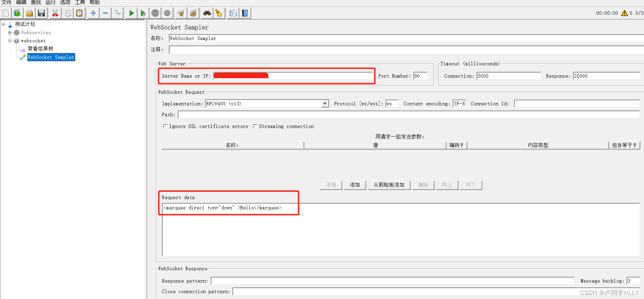Click the Open file folder icon

click(29, 13)
